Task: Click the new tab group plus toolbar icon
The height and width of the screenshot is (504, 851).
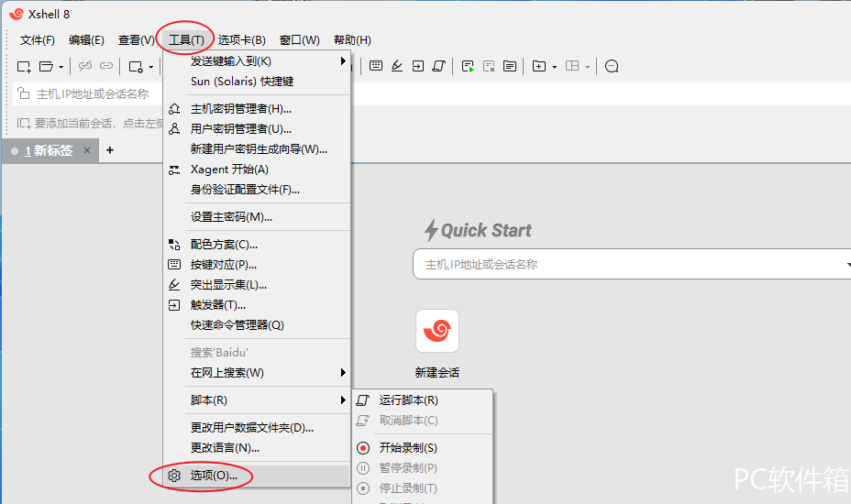Action: 539,66
